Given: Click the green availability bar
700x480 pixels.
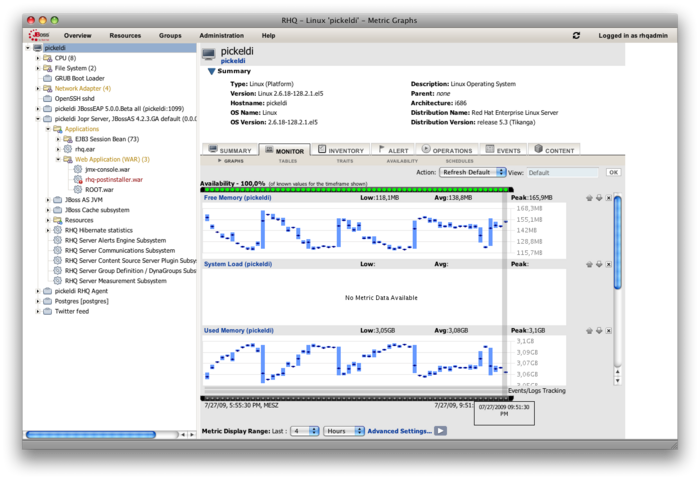Looking at the screenshot, I should click(357, 190).
